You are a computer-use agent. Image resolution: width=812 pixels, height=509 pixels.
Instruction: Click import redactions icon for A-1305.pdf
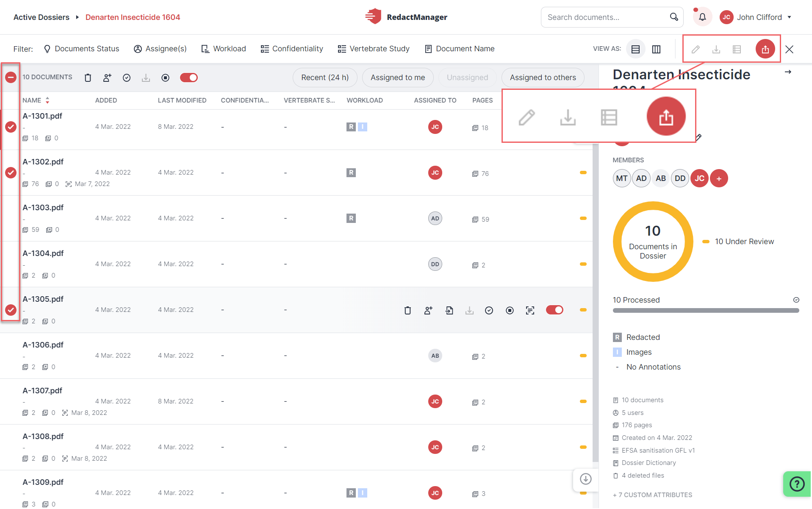click(x=449, y=310)
